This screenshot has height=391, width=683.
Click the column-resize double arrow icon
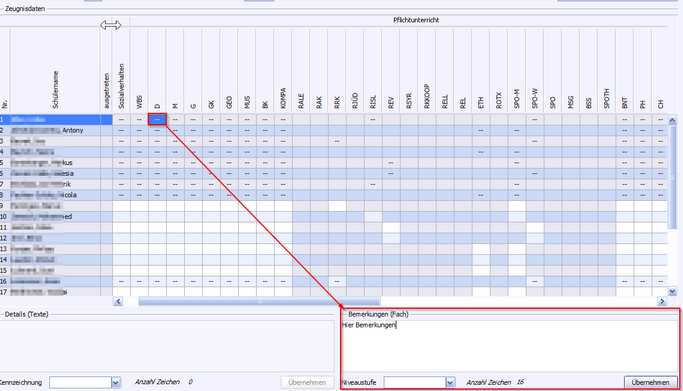pos(111,25)
